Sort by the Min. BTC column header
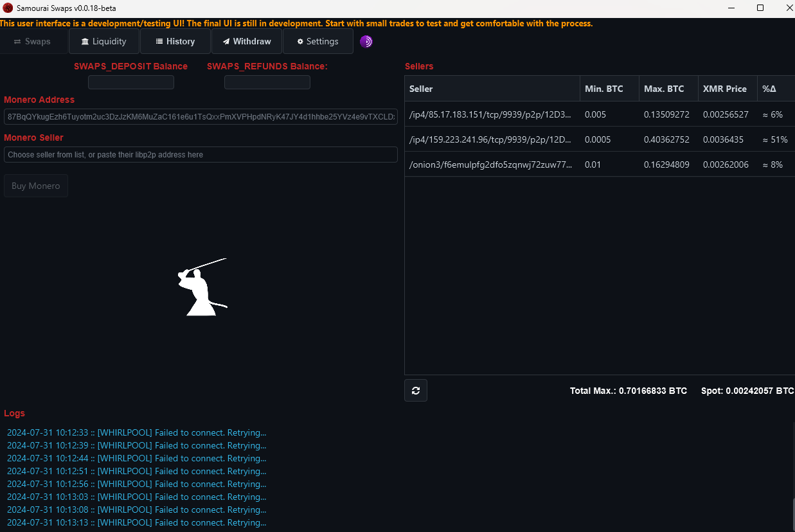The height and width of the screenshot is (532, 795). (603, 89)
